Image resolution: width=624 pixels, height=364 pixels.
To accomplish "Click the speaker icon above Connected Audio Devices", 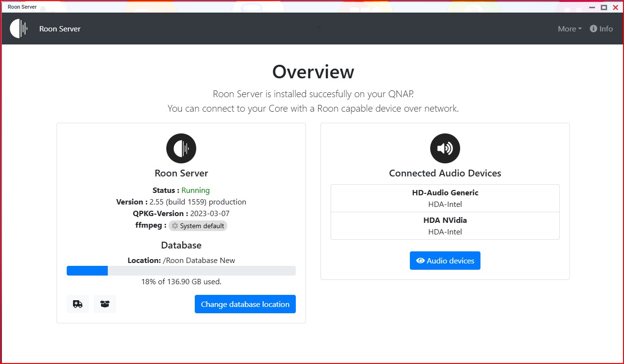I will (x=445, y=148).
